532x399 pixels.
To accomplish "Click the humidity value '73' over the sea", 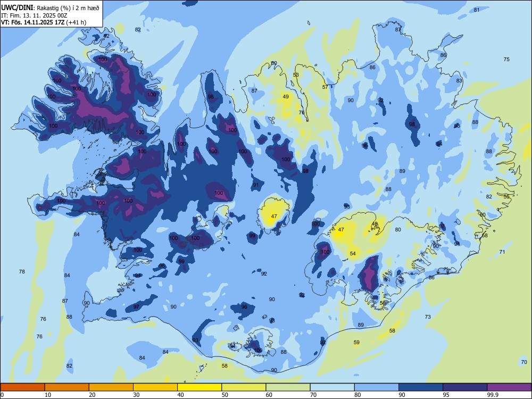I will point(428,317).
